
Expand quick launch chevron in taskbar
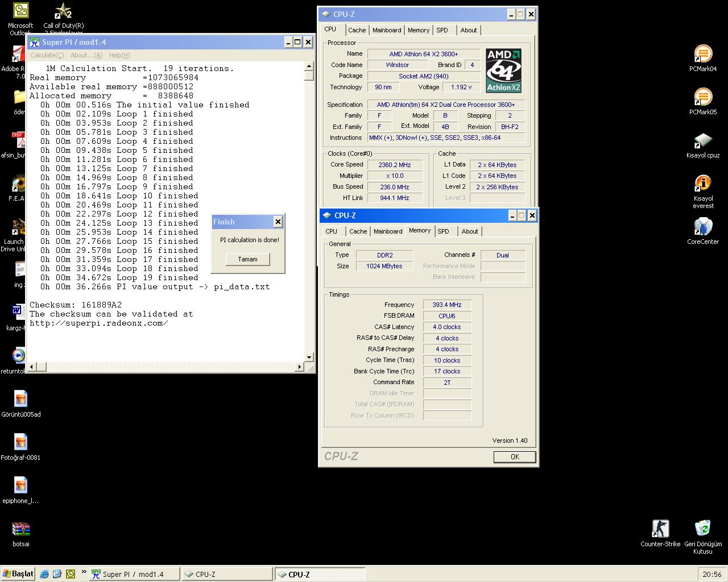click(x=84, y=572)
